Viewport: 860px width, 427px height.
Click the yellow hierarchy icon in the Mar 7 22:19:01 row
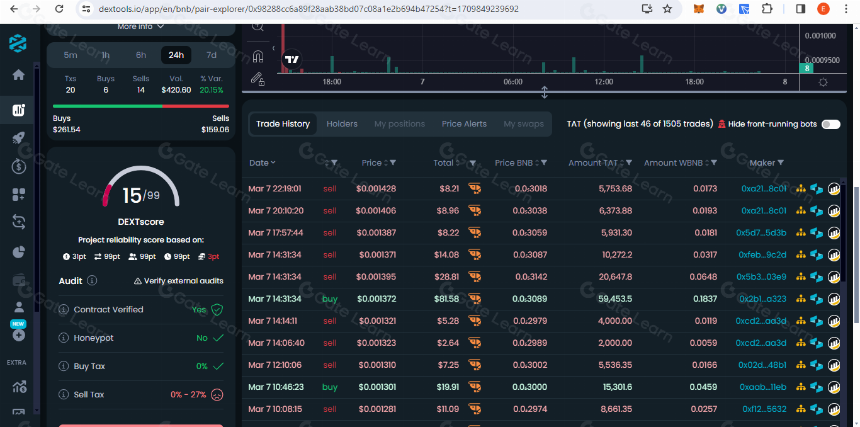pos(801,189)
